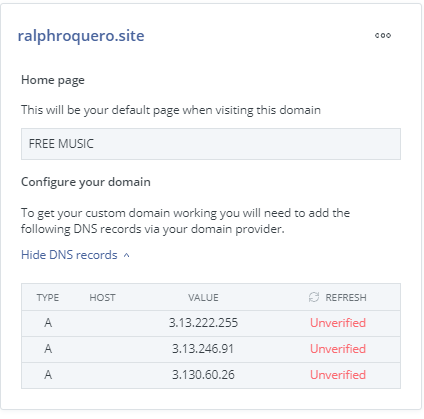Click the VALUE column header
This screenshot has height=419, width=424.
coord(203,297)
